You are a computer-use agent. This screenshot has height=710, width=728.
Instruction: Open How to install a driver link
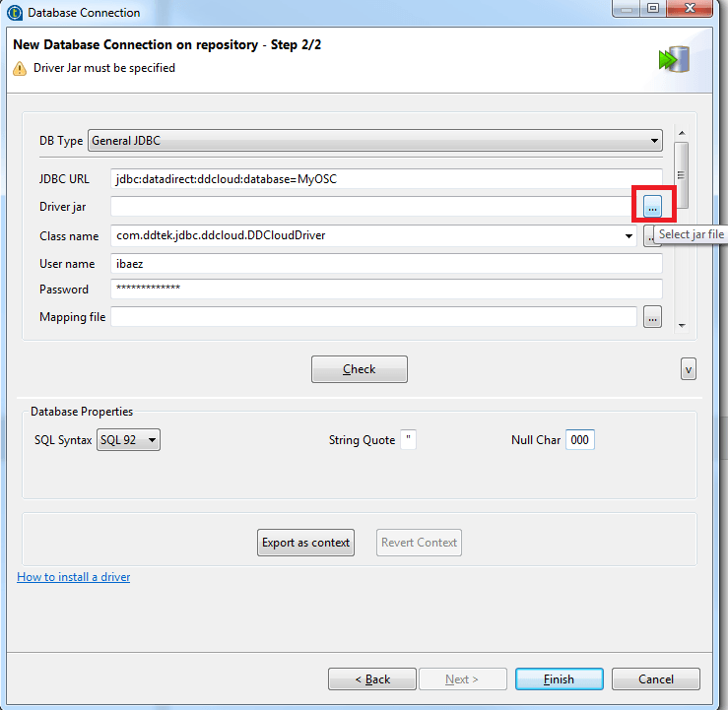(73, 577)
